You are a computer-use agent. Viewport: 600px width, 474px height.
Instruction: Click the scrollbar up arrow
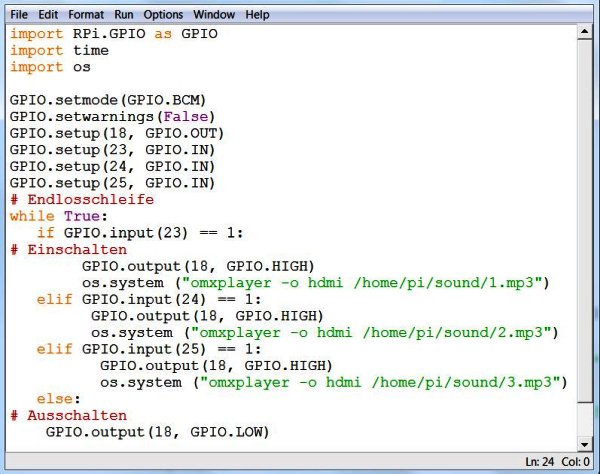pyautogui.click(x=584, y=33)
